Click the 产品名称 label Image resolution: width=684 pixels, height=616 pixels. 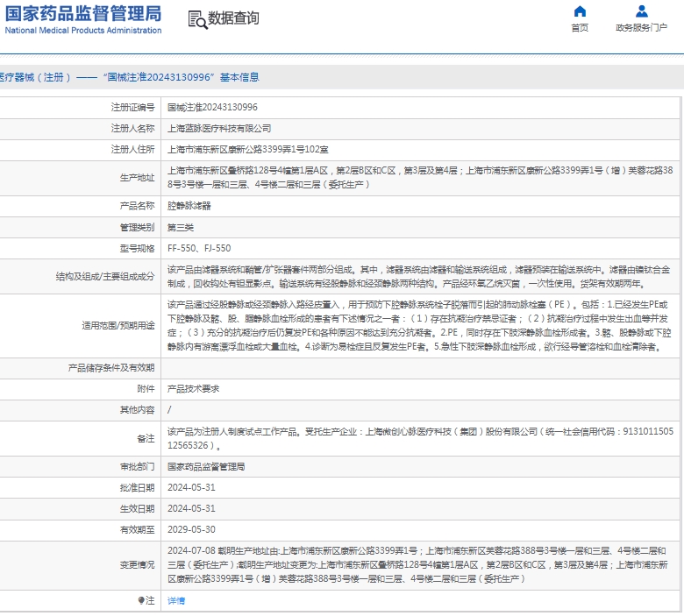click(x=137, y=206)
